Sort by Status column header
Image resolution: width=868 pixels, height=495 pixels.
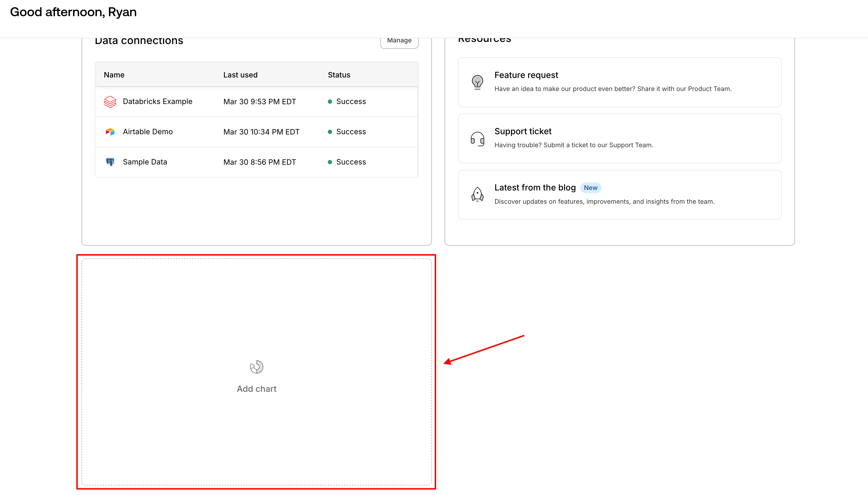338,75
